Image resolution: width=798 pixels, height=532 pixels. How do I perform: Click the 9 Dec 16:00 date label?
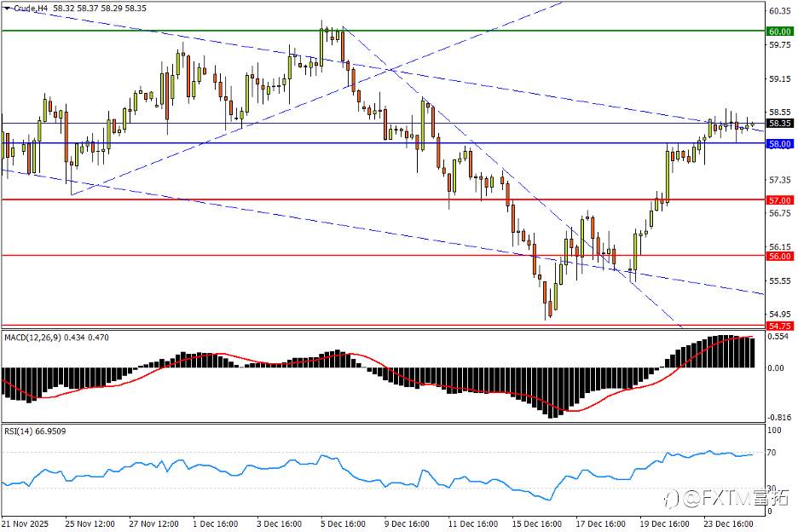[x=407, y=523]
